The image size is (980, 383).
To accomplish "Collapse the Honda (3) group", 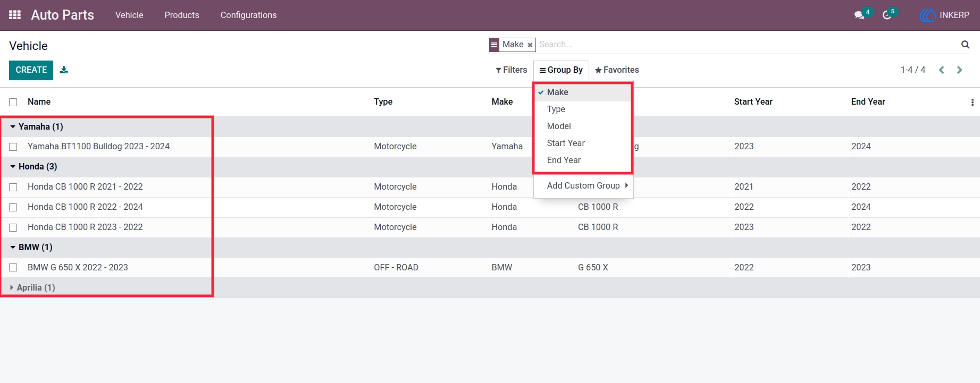I will (33, 166).
